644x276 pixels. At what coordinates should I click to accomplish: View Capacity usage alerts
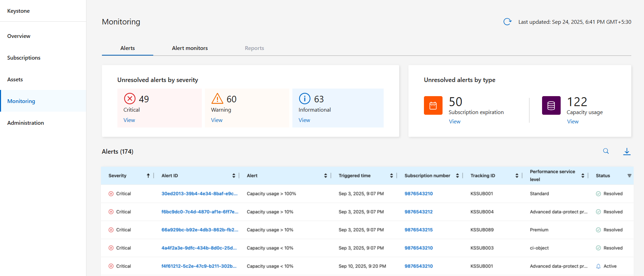(x=573, y=122)
